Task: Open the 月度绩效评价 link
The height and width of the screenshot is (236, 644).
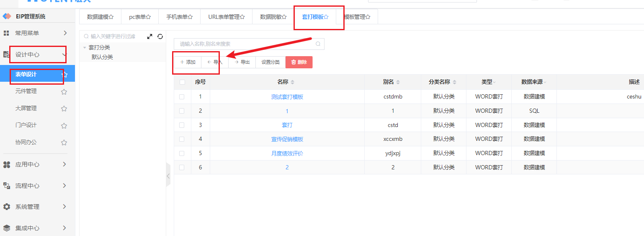Action: point(287,153)
